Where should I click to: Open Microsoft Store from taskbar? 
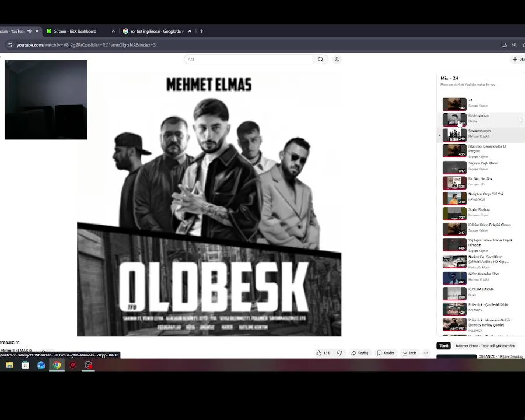coord(26,365)
